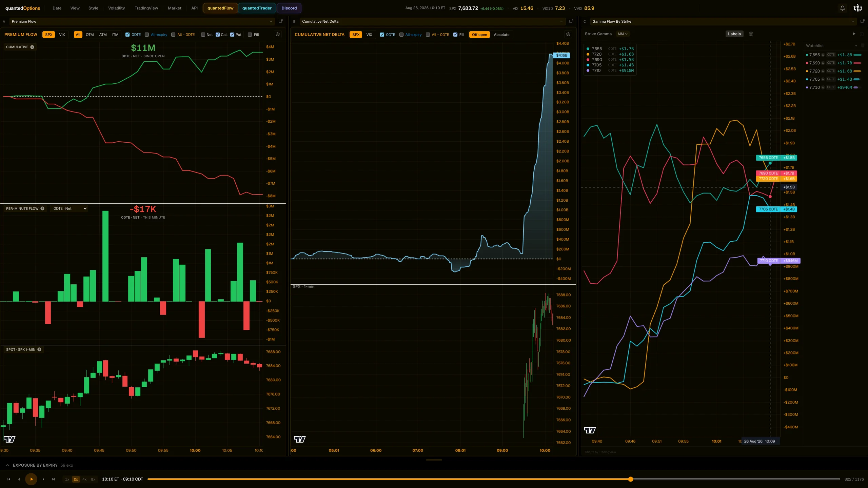The image size is (868, 488).
Task: Open Cumulative Net Delta settings gear
Action: tap(568, 34)
